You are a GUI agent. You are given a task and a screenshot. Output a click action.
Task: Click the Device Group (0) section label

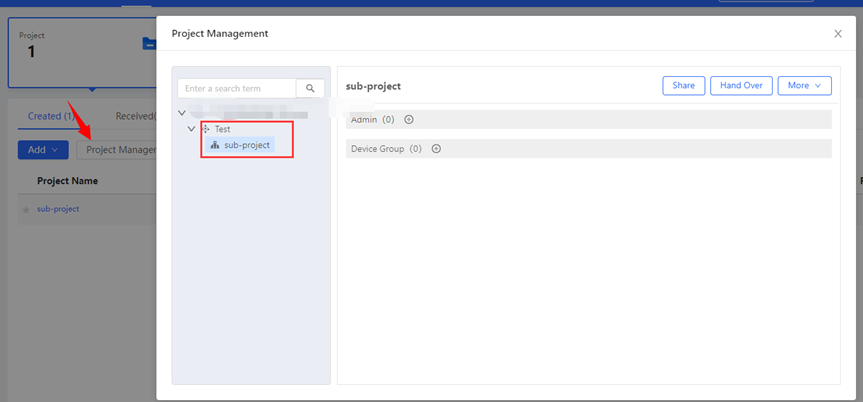(386, 149)
